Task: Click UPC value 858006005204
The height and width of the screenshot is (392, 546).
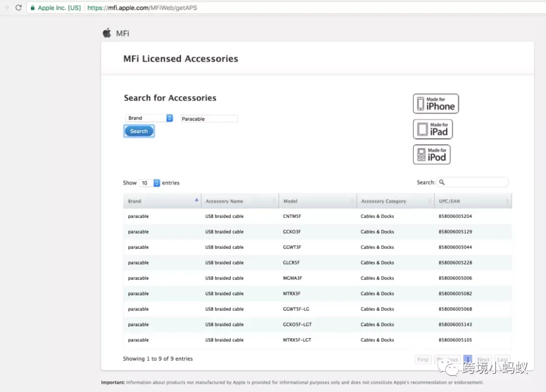Action: (455, 216)
